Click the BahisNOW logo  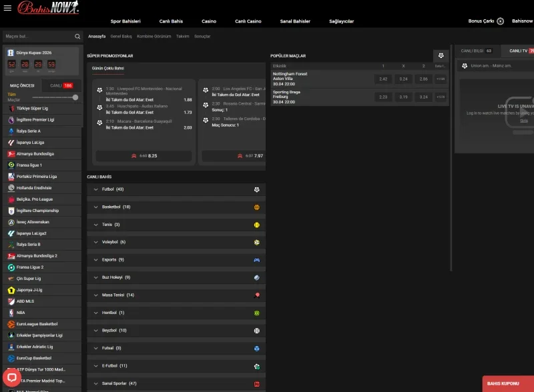(48, 7)
